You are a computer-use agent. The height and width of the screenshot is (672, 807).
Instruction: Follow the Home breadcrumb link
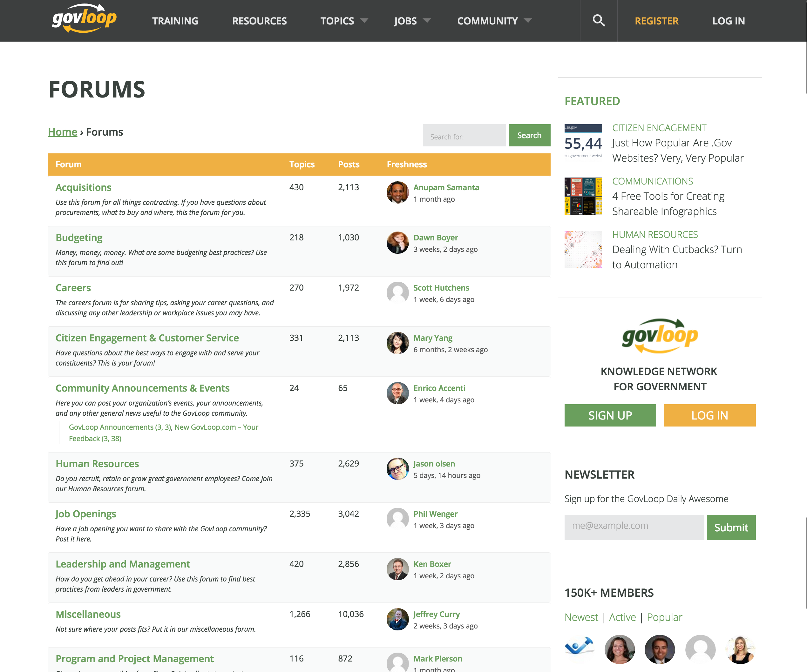(x=63, y=132)
